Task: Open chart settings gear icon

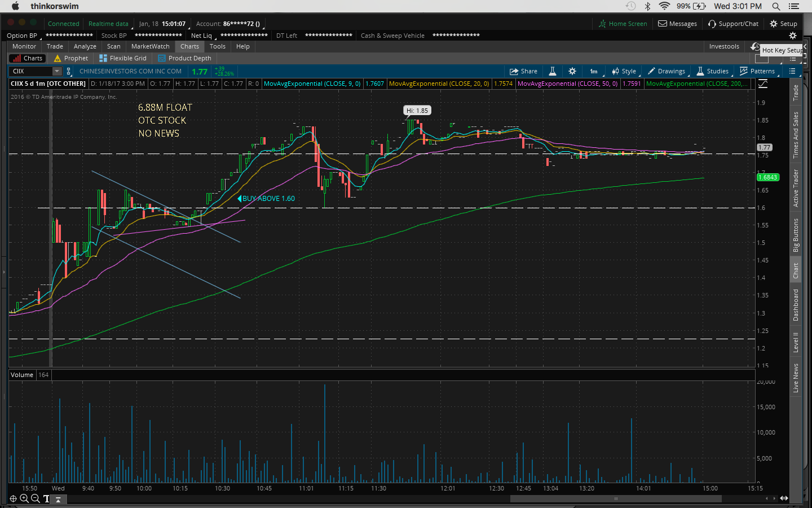Action: [x=572, y=71]
